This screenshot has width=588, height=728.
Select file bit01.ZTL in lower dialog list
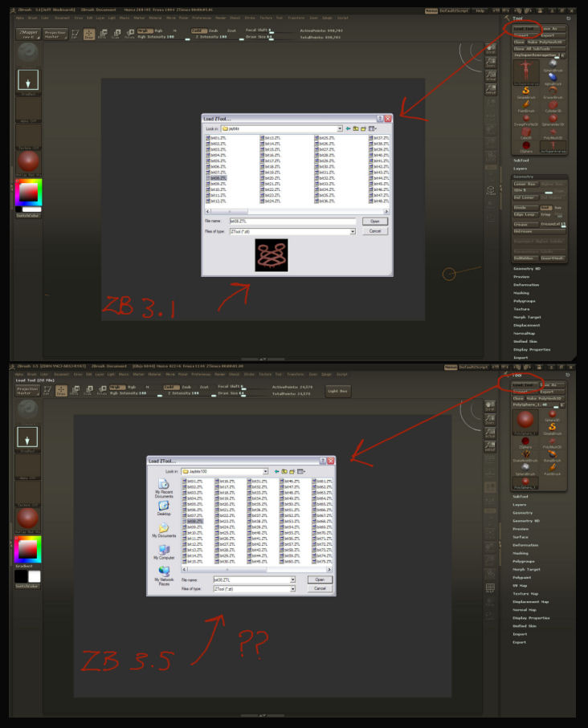coord(193,481)
